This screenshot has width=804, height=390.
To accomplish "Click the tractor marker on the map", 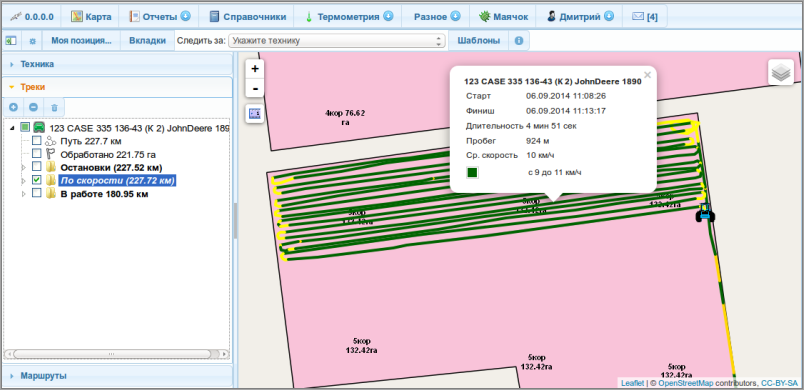I will [705, 212].
